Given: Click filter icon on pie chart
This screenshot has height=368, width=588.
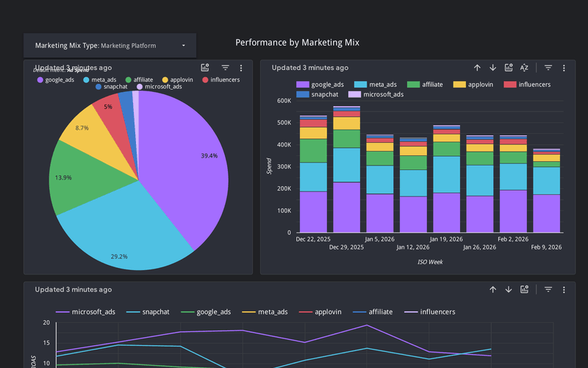Looking at the screenshot, I should [x=226, y=68].
